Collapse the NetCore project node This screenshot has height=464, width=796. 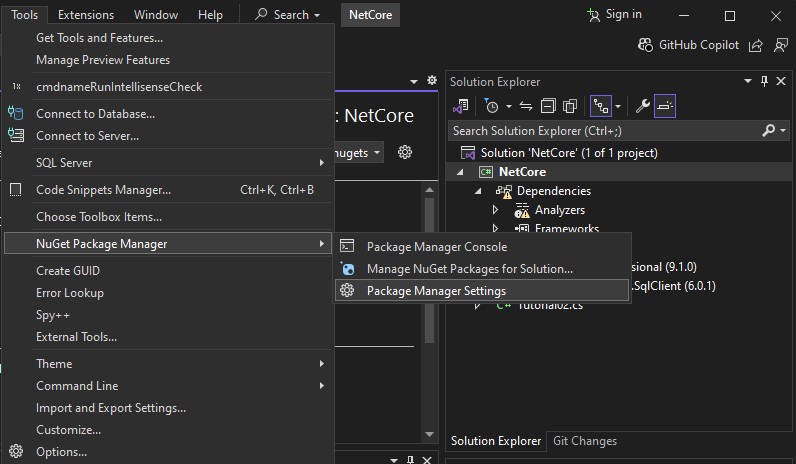pos(460,172)
